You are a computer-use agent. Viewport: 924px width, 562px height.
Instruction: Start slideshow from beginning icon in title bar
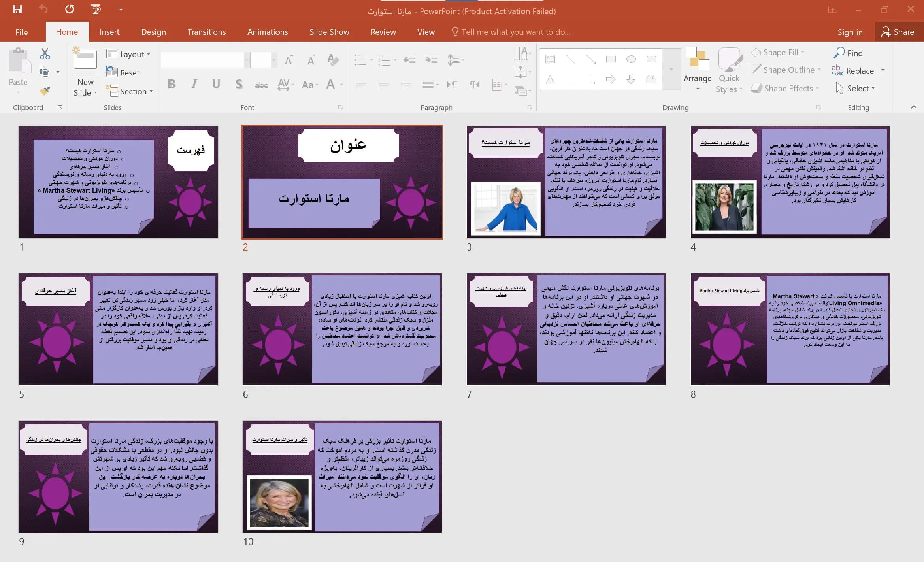coord(96,9)
